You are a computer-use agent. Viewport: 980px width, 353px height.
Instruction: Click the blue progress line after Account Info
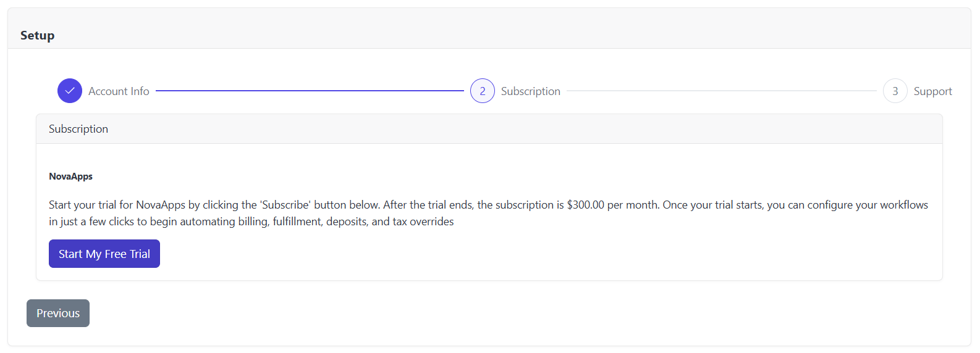309,91
